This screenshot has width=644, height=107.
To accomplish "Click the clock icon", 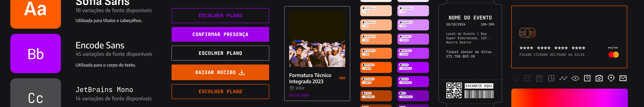I will point(551,78).
